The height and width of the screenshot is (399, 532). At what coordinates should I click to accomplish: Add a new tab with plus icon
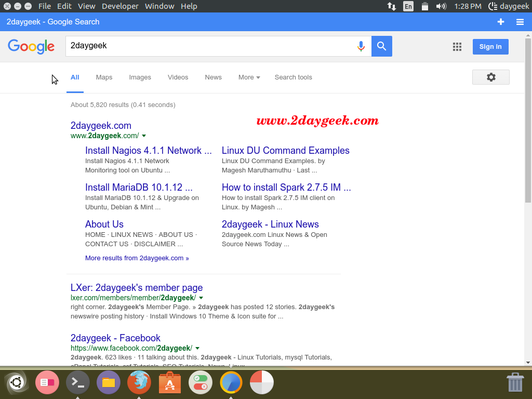[x=501, y=22]
